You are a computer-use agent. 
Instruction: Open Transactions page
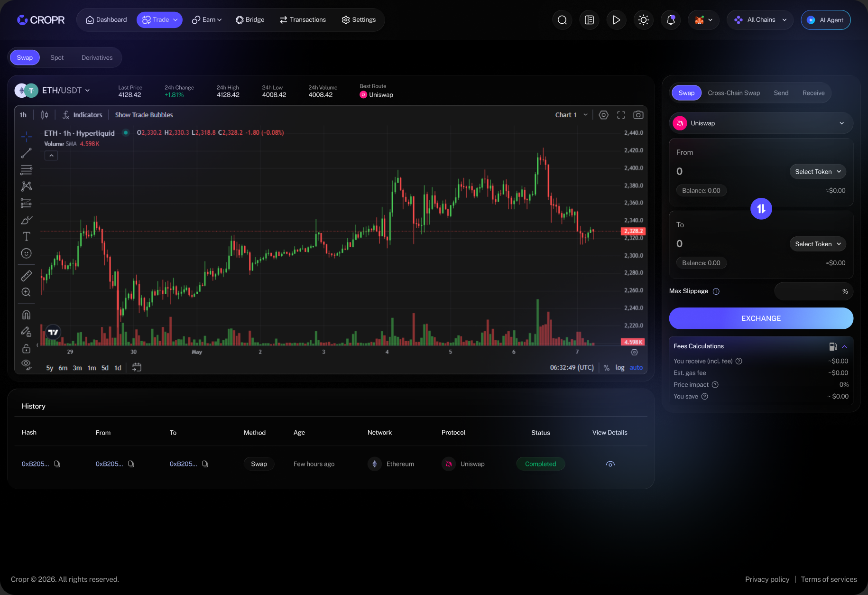[303, 20]
